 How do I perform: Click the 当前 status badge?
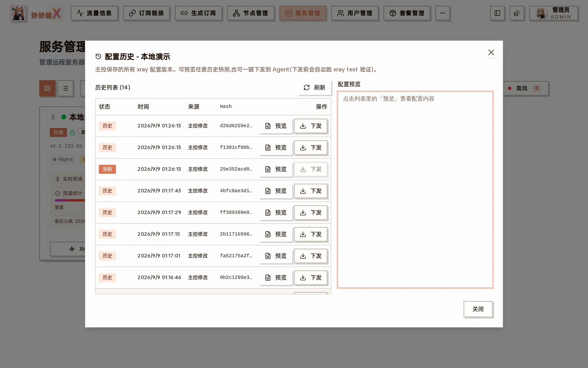[x=107, y=169]
